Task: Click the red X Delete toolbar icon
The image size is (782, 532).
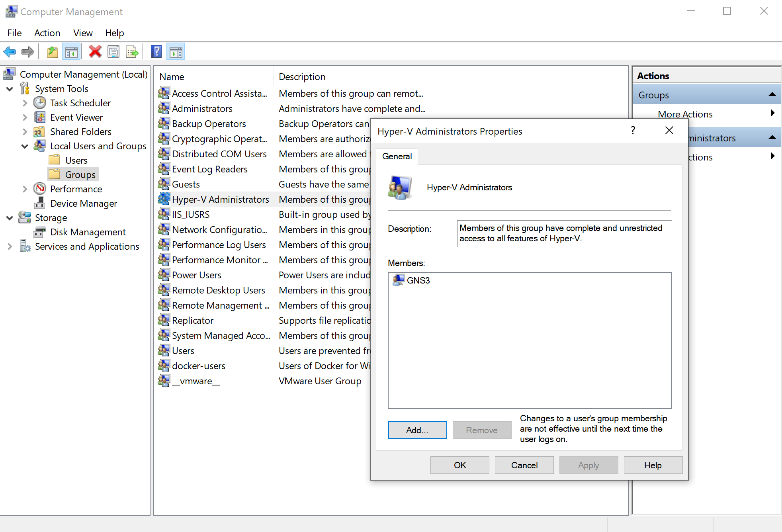Action: pos(95,51)
